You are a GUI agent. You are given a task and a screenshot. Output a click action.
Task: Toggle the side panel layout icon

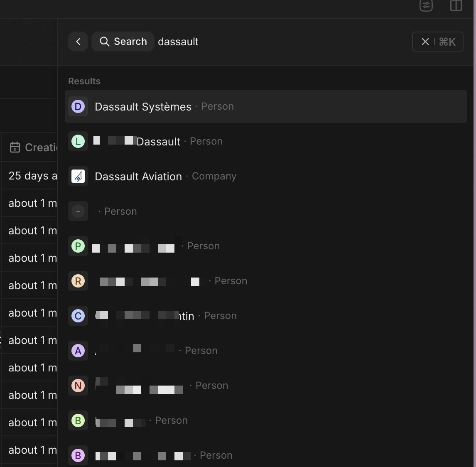[x=456, y=5]
